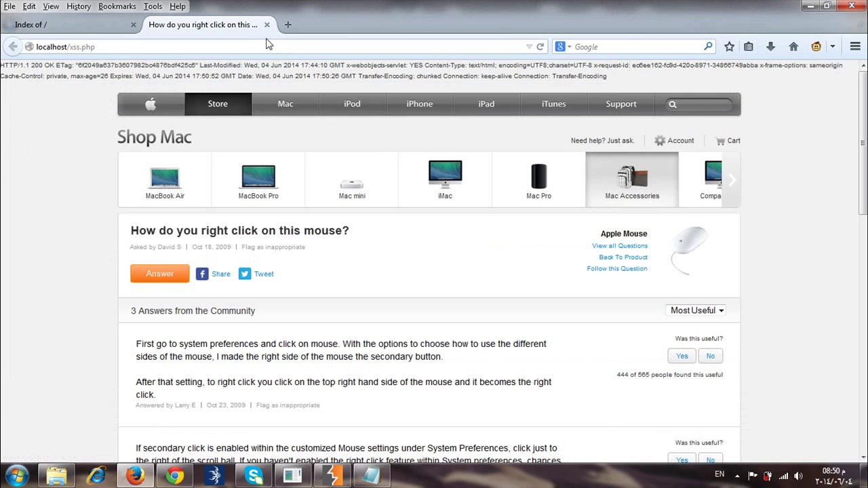Click the Firefox icon on taskbar
The image size is (868, 488).
point(135,476)
